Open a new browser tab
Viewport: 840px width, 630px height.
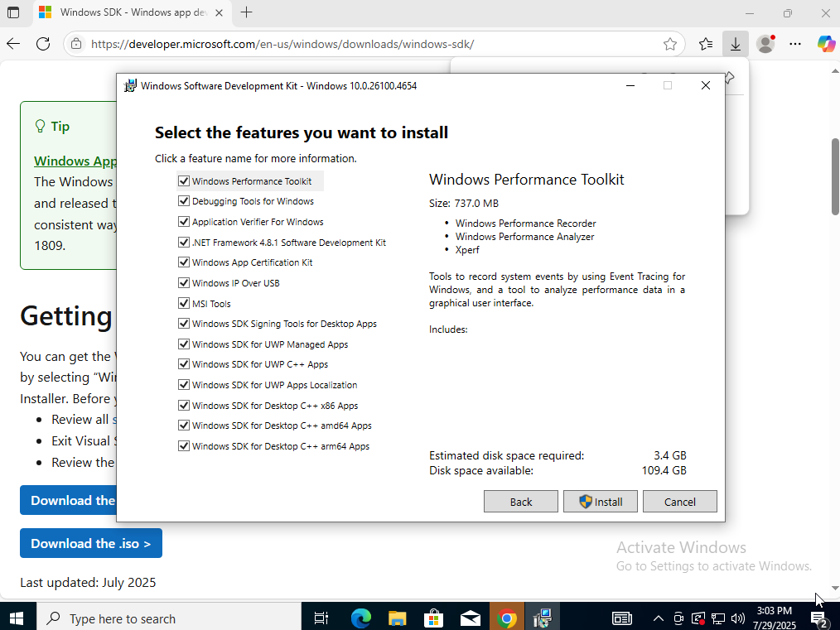coord(246,13)
